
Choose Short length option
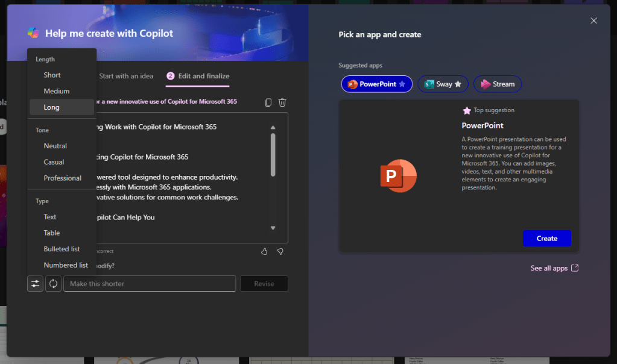pos(52,75)
